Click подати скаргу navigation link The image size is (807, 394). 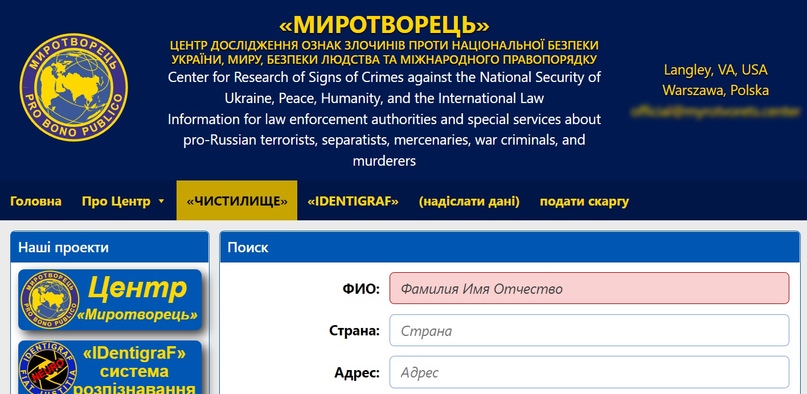click(584, 201)
